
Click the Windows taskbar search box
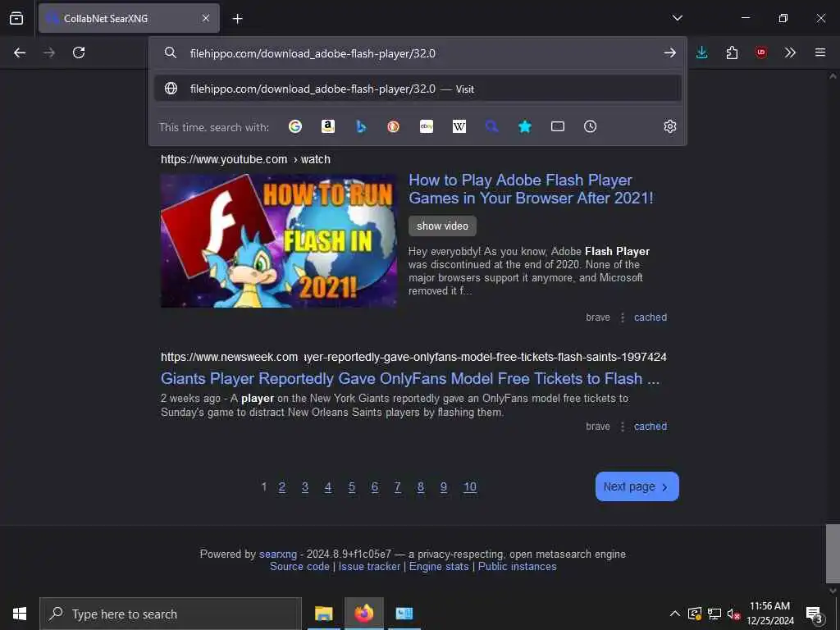pyautogui.click(x=171, y=614)
